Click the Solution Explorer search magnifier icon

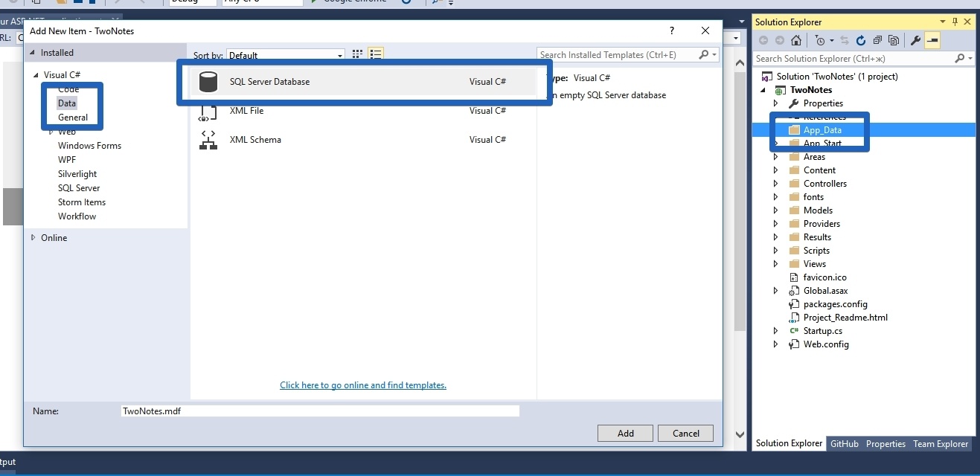coord(959,58)
